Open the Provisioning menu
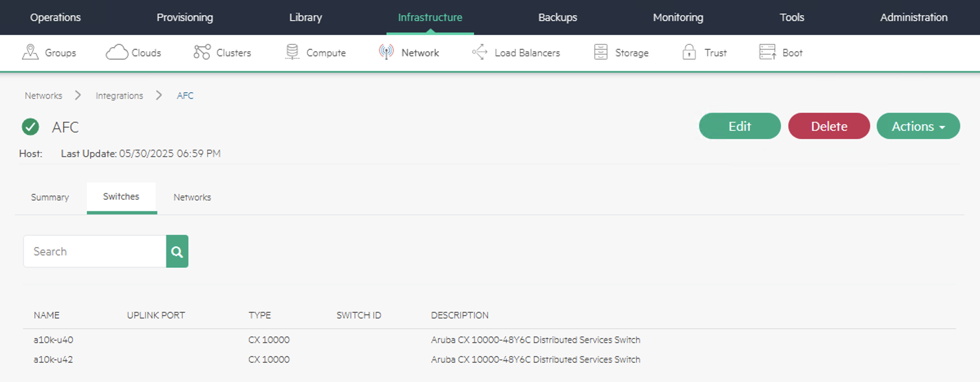 click(x=185, y=17)
